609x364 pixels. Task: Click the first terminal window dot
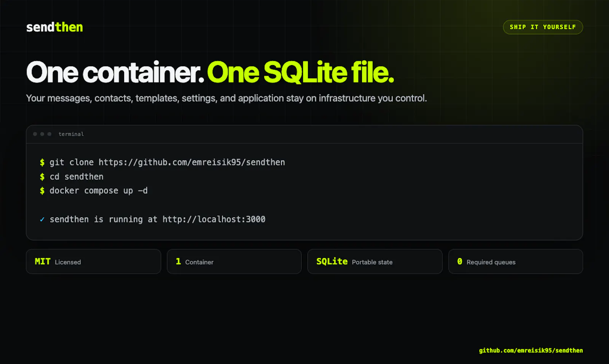coord(35,134)
